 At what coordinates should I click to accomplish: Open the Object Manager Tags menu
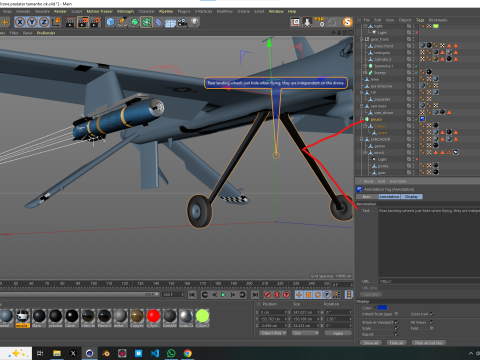pyautogui.click(x=420, y=20)
